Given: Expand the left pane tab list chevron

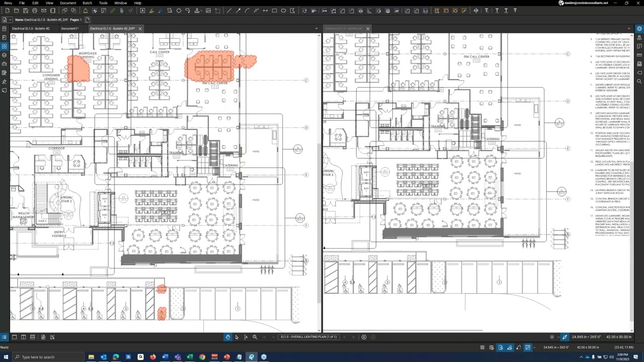Looking at the screenshot, I should 316,29.
